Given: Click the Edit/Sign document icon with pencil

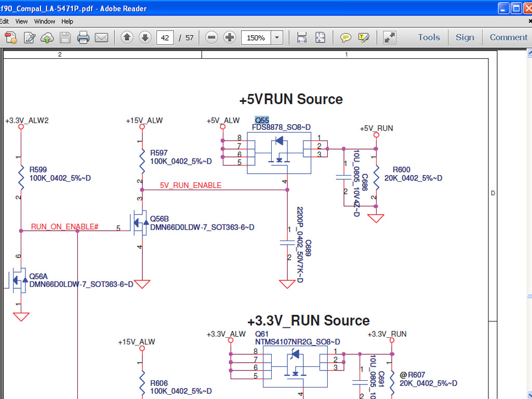Looking at the screenshot, I should click(30, 37).
